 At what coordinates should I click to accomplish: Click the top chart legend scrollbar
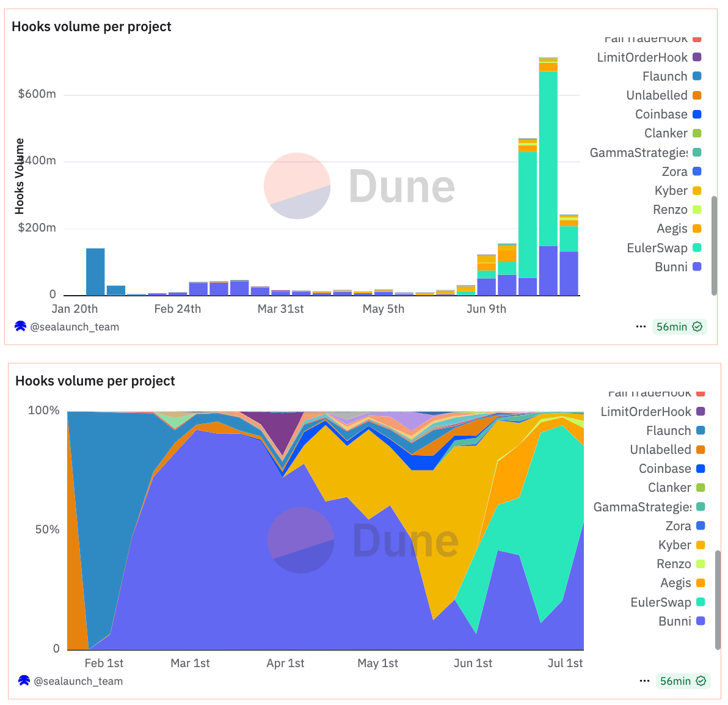(714, 245)
